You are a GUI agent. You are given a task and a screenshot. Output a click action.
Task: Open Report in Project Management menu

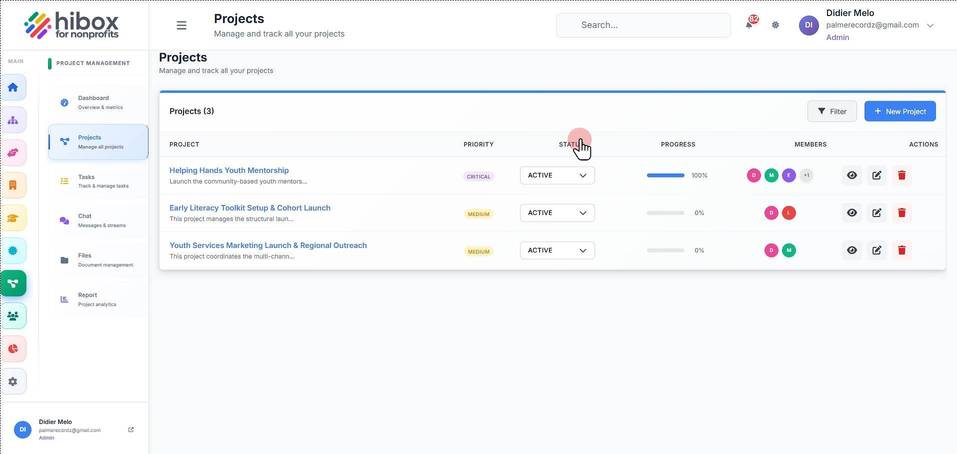coord(98,299)
